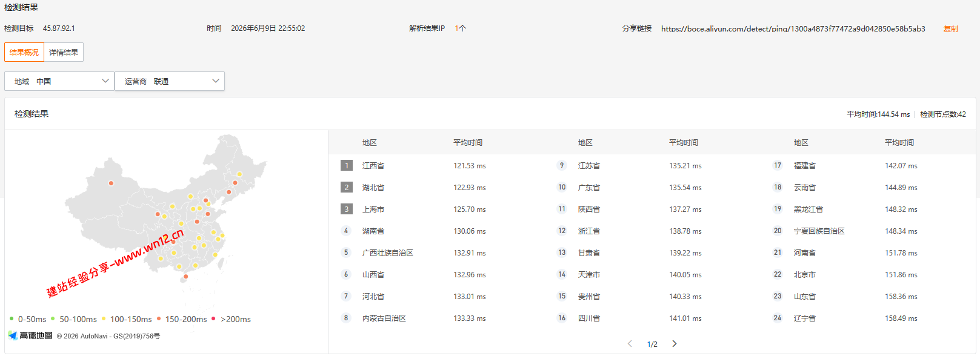980x356 pixels.
Task: Click the 121.53 ms value
Action: coord(470,166)
